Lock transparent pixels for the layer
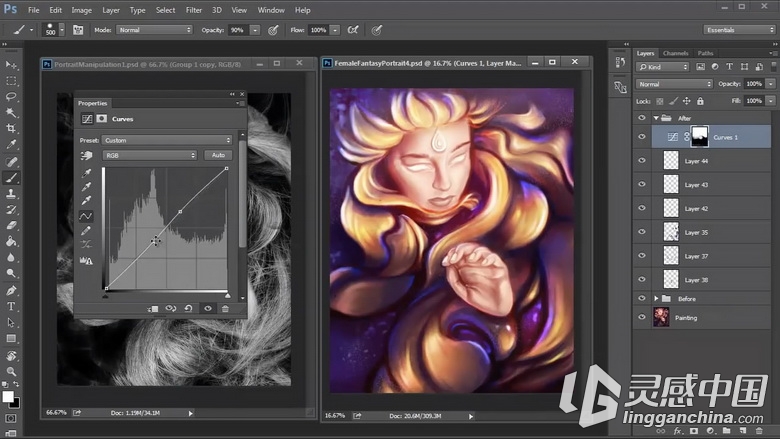Screen dimensions: 780x439 pos(660,101)
